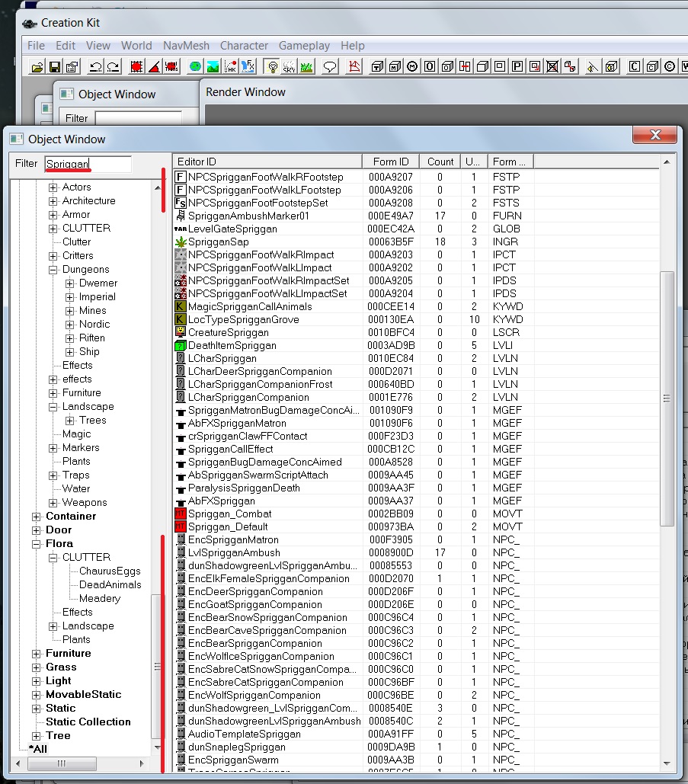
Task: Click the speech bubble dialogue icon
Action: (330, 66)
